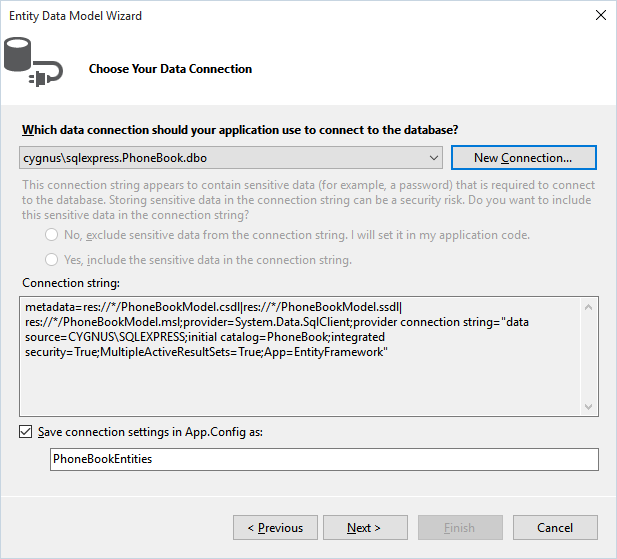Screen dimensions: 617x559
Task: Click the PhoneBookEntities name field
Action: [324, 459]
